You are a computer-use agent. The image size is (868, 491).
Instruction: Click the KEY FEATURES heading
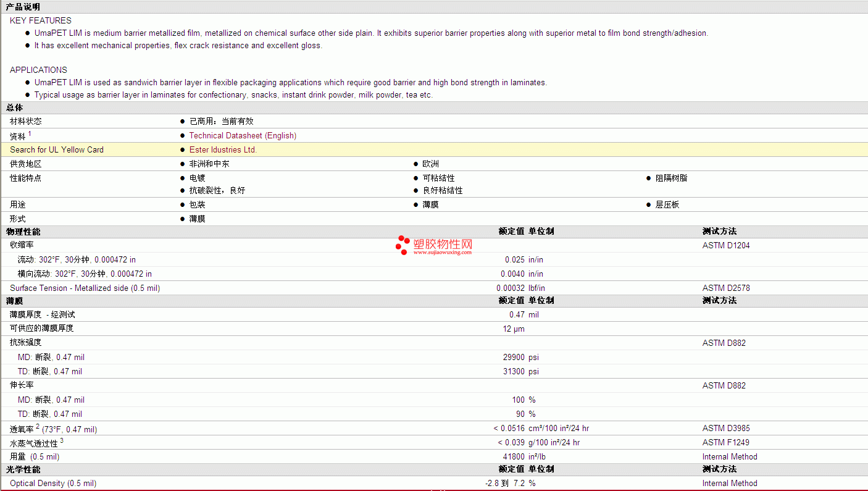click(x=41, y=21)
